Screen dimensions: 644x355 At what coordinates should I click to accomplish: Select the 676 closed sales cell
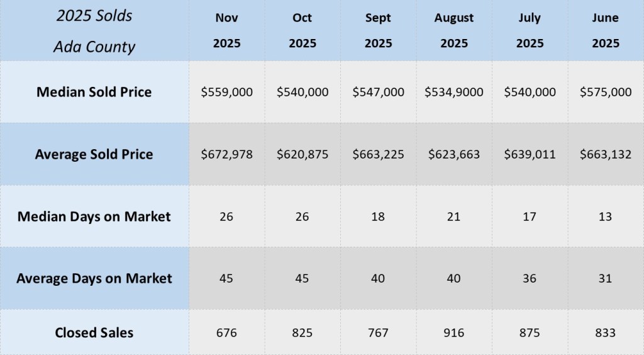[x=226, y=332]
